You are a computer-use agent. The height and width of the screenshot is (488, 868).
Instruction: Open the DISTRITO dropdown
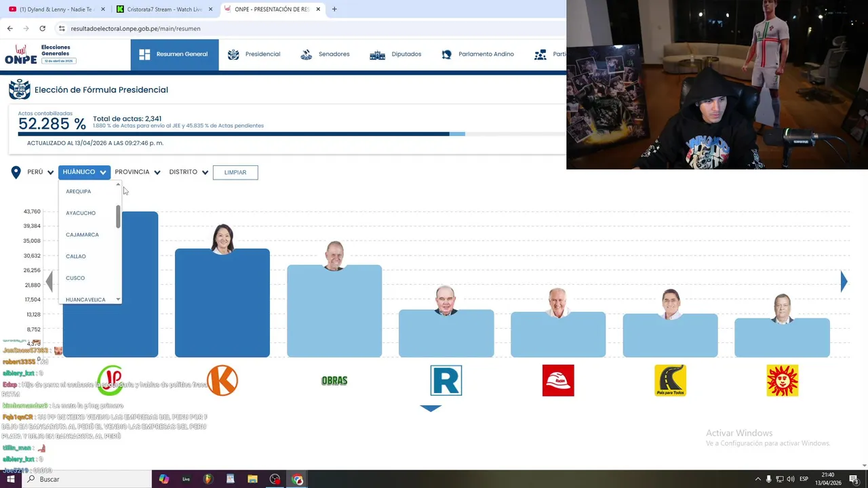[x=189, y=172]
